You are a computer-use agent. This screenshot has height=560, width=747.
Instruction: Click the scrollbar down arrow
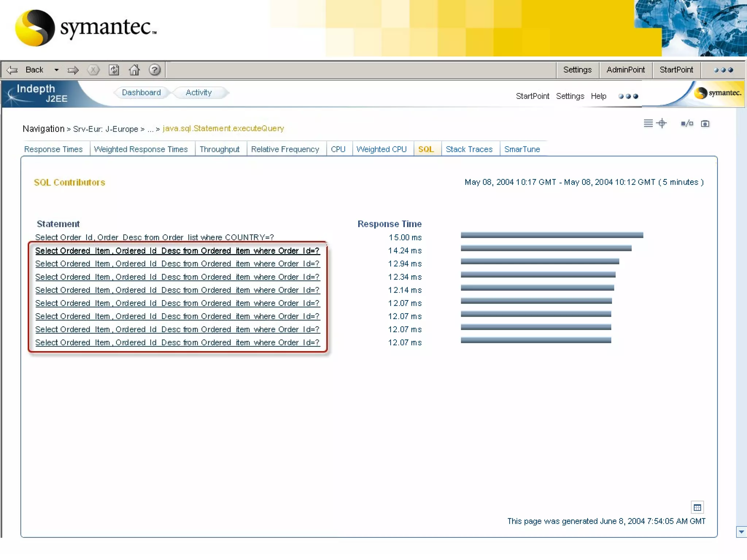[x=741, y=532]
